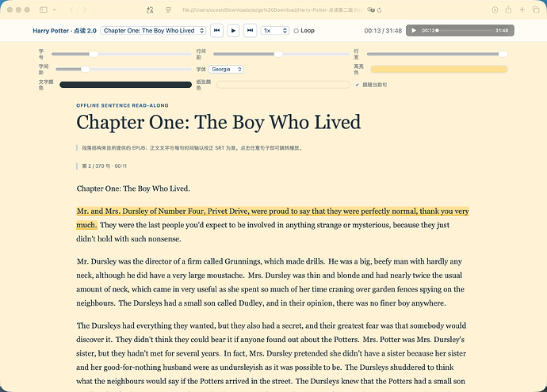This screenshot has width=547, height=392.
Task: Open the Chapter One chapter dropdown
Action: click(x=153, y=31)
